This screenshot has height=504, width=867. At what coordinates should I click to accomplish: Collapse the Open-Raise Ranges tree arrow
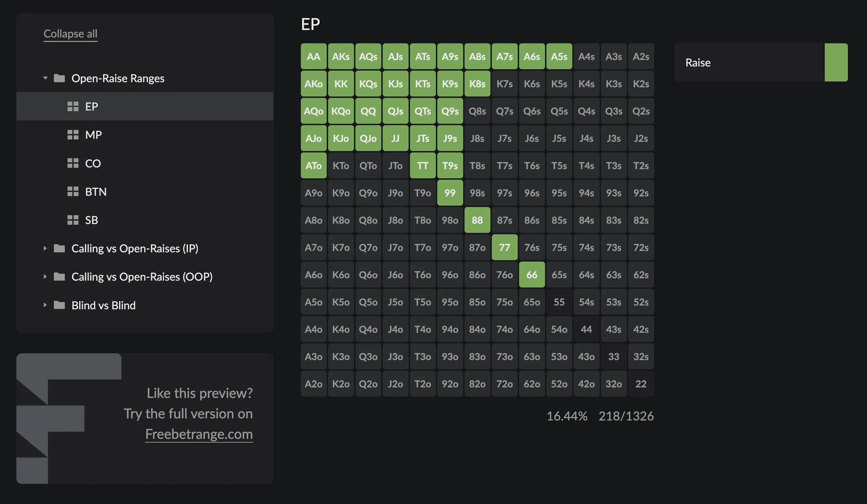pyautogui.click(x=45, y=78)
